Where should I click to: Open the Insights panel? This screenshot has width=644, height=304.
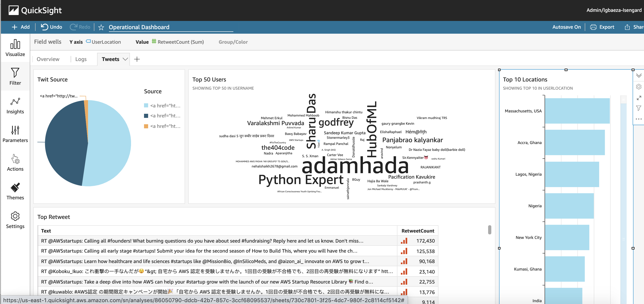15,105
